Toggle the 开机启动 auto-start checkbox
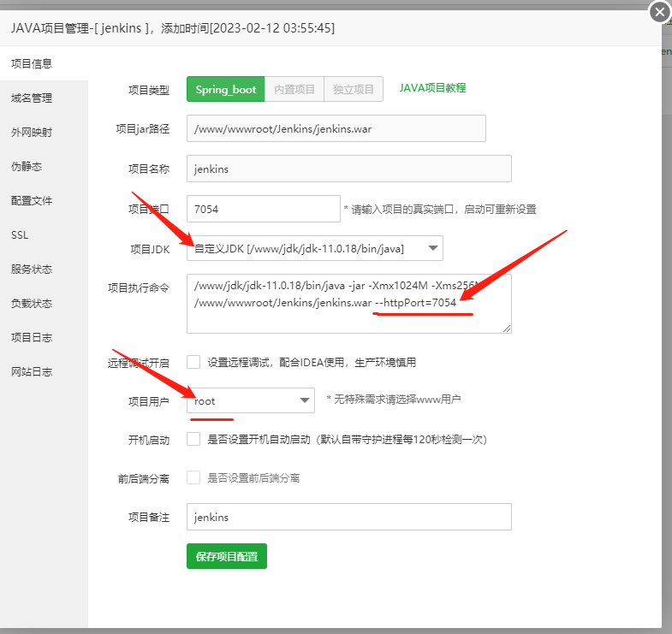This screenshot has height=634, width=672. (193, 439)
